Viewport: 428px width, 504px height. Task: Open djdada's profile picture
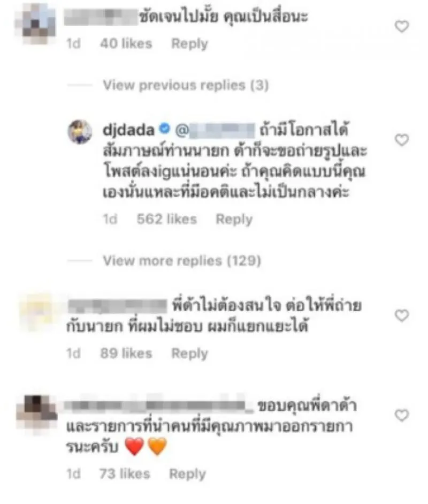pos(80,132)
